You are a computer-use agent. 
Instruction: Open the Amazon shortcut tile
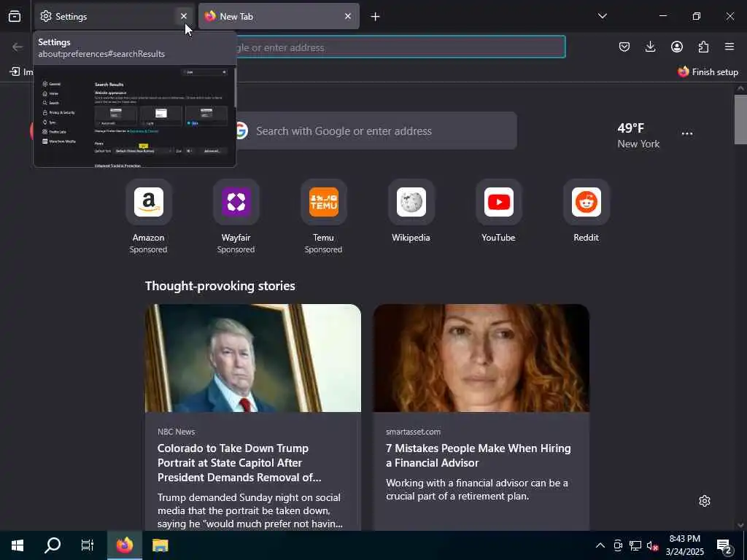tap(149, 217)
